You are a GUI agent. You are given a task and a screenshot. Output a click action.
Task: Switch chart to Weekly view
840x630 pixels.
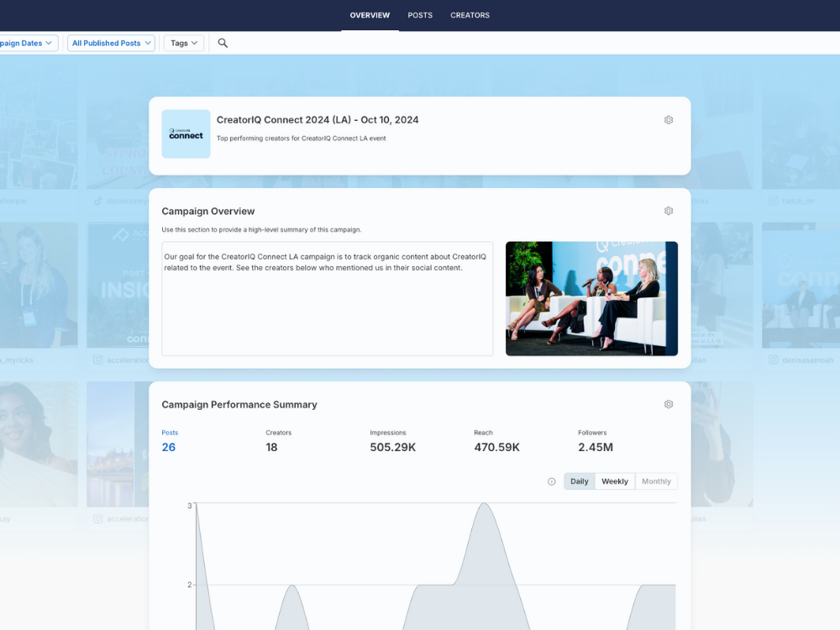(614, 481)
